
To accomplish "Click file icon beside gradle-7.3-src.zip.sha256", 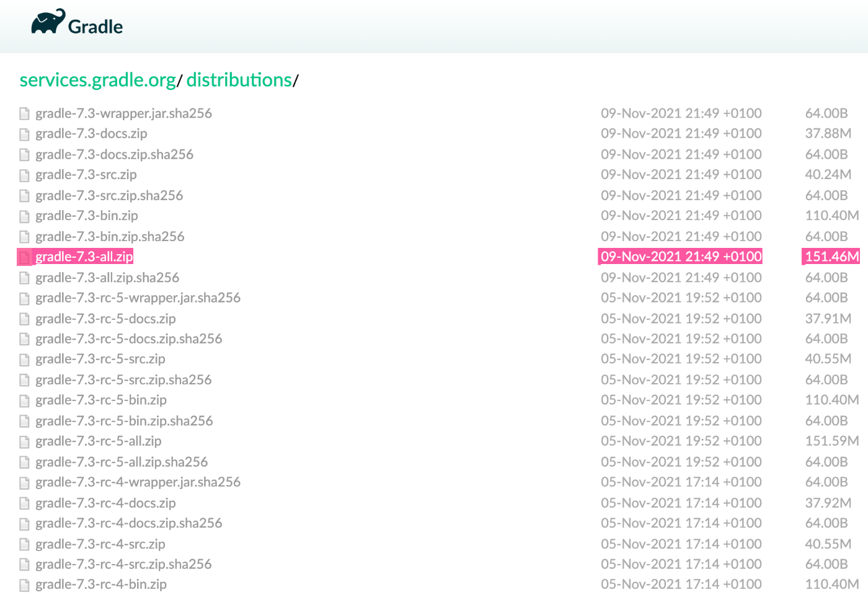I will point(24,196).
